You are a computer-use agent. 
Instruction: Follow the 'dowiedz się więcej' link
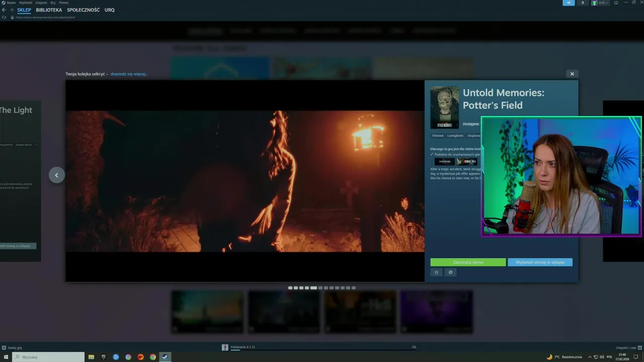(128, 74)
